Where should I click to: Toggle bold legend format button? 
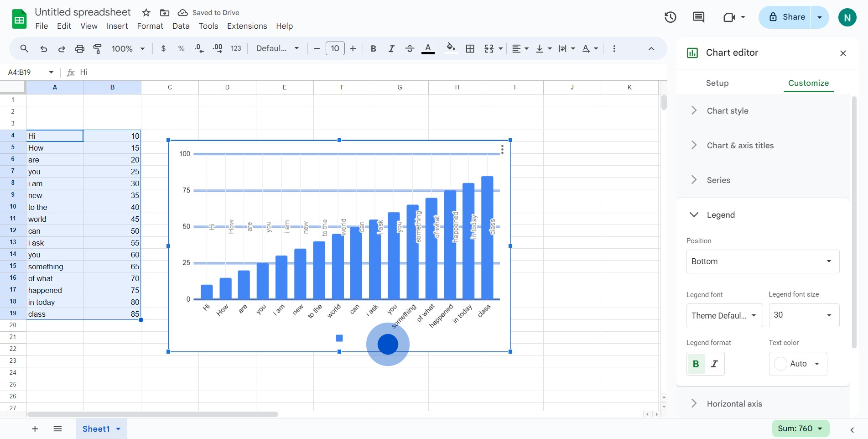coord(696,364)
